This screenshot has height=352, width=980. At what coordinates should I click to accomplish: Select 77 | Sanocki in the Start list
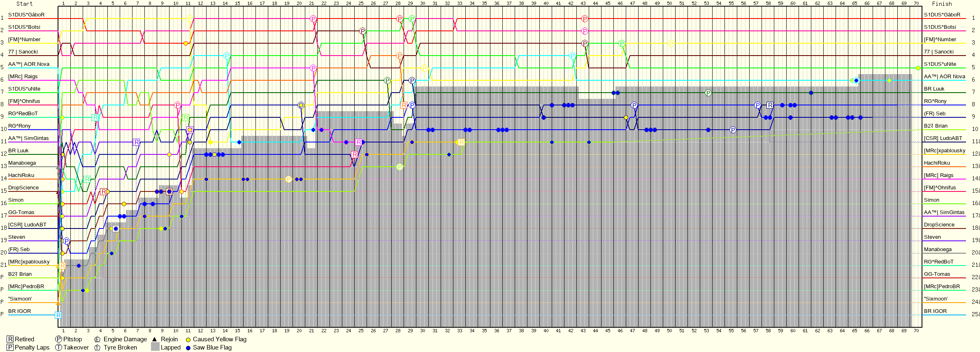coord(23,52)
